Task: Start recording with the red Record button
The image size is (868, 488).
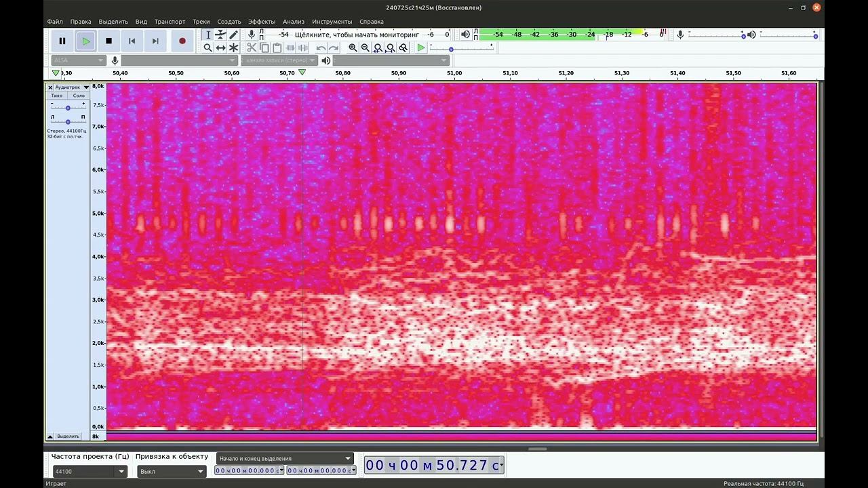Action: (x=182, y=41)
